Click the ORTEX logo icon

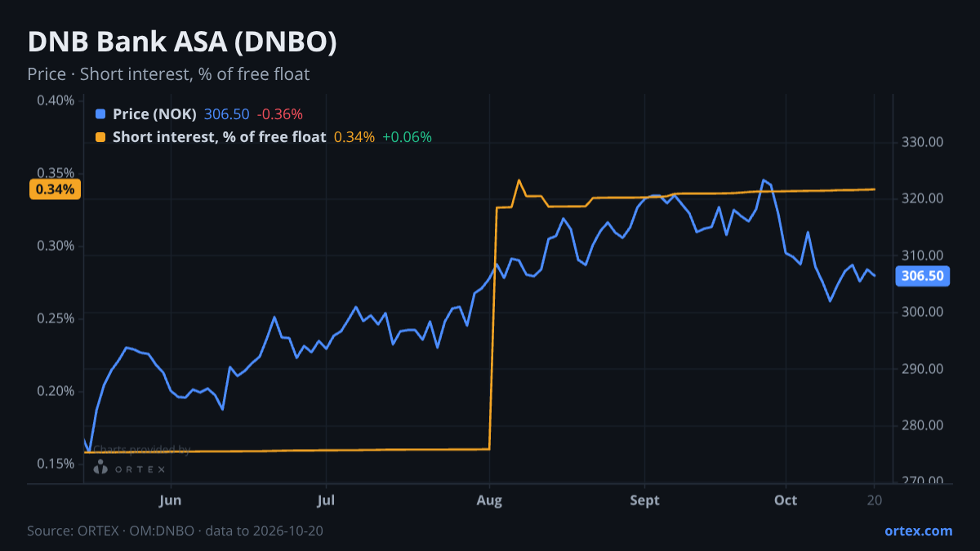[100, 468]
